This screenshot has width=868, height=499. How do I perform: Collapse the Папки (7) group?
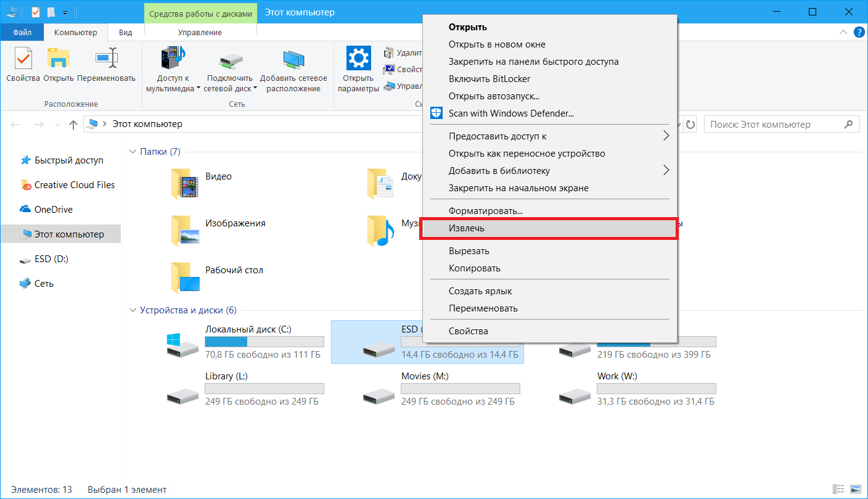click(x=133, y=152)
